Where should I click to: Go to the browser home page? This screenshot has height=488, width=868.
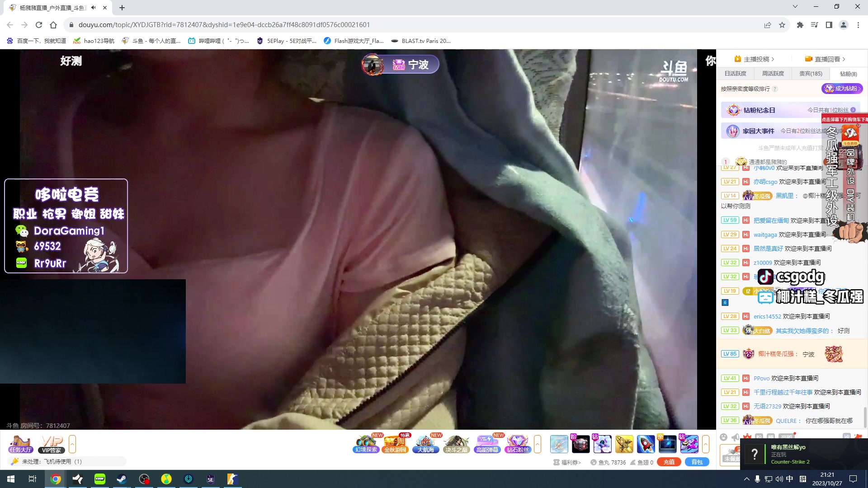(x=53, y=25)
